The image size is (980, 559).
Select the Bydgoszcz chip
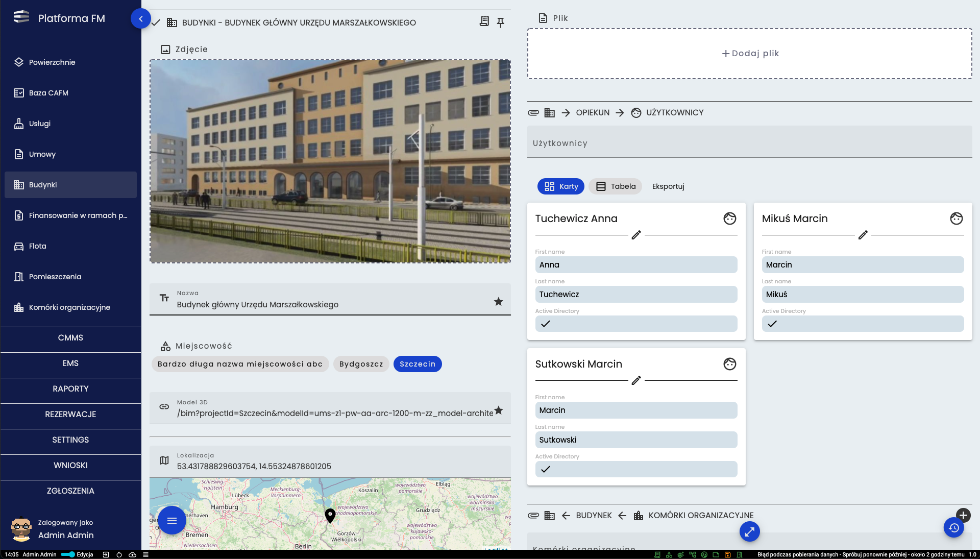pos(361,364)
